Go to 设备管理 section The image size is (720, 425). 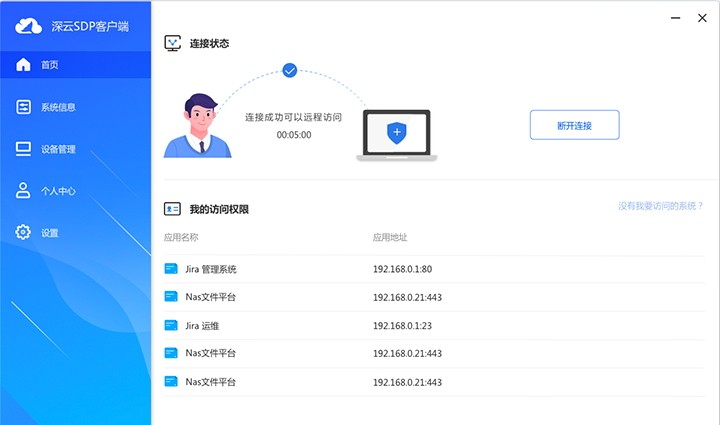click(58, 149)
